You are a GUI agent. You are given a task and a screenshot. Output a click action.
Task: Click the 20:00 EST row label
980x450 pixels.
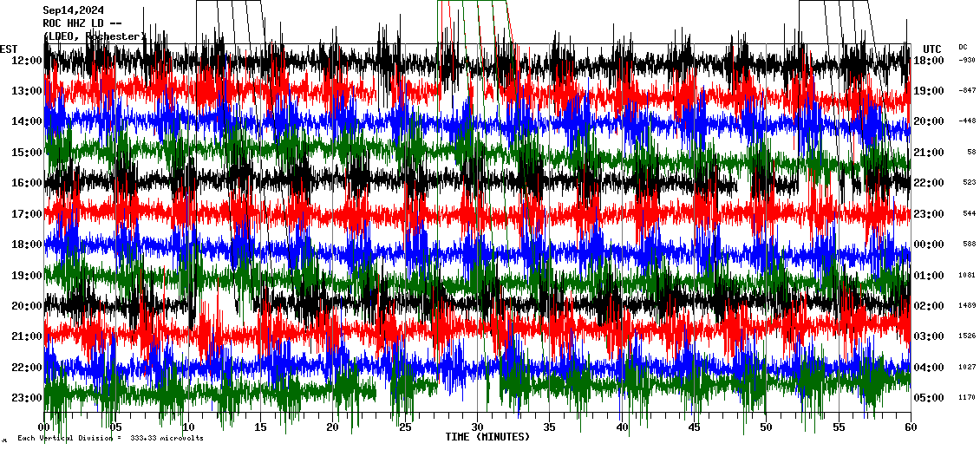point(28,306)
